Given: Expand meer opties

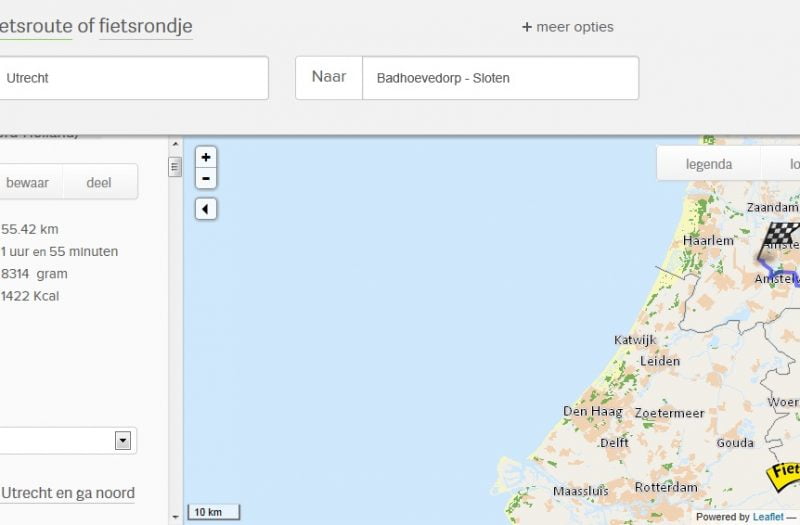Looking at the screenshot, I should click(x=575, y=27).
